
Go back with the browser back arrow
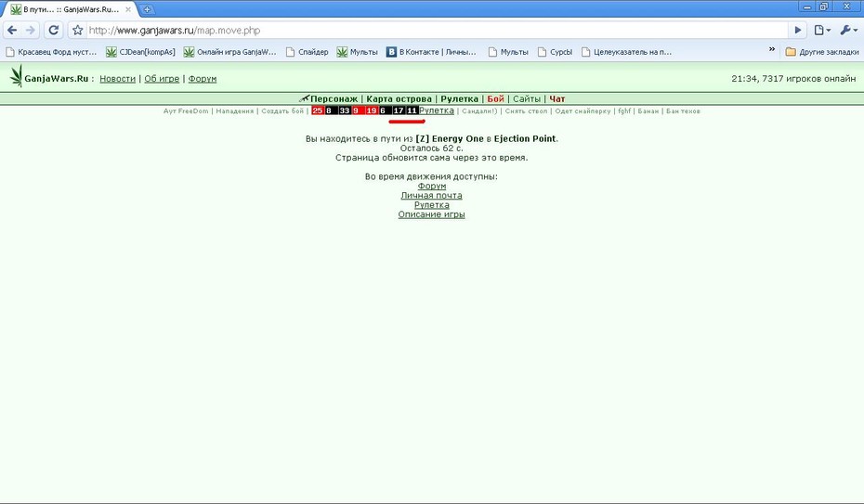[x=13, y=31]
